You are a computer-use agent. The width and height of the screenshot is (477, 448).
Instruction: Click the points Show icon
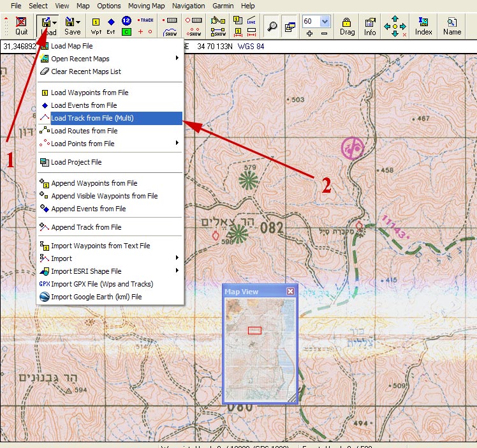pos(194,33)
